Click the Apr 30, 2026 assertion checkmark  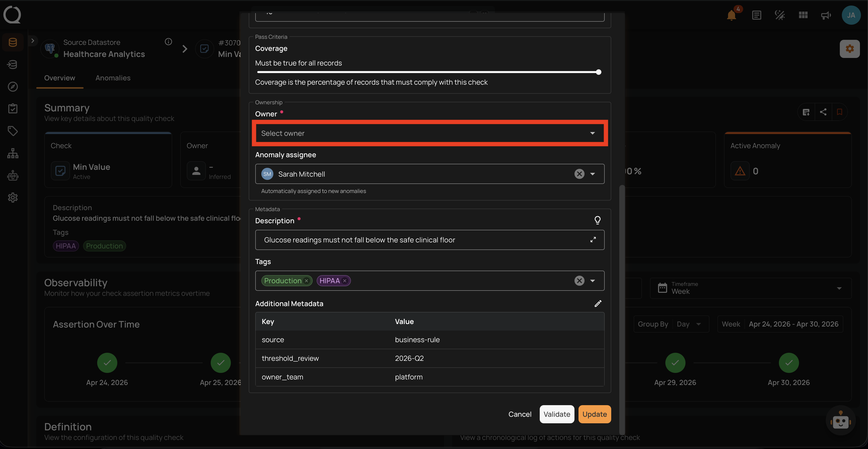789,363
